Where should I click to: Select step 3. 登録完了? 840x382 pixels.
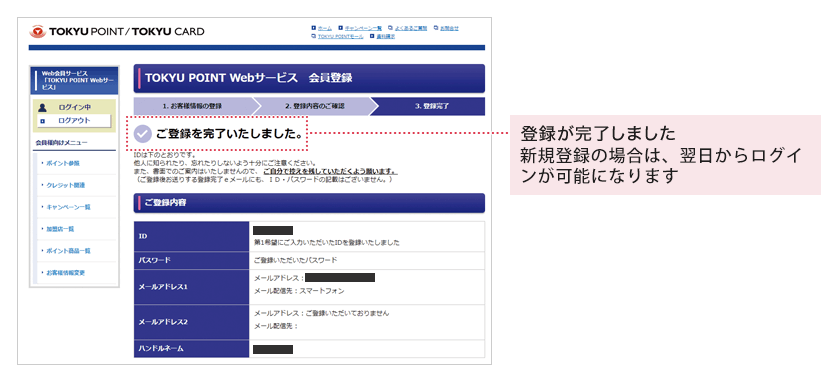[432, 106]
